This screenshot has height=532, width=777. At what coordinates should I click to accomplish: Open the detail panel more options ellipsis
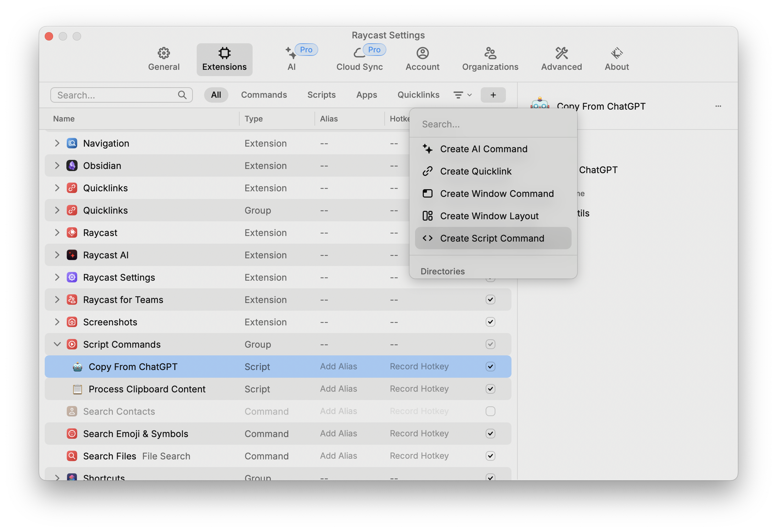(x=718, y=106)
